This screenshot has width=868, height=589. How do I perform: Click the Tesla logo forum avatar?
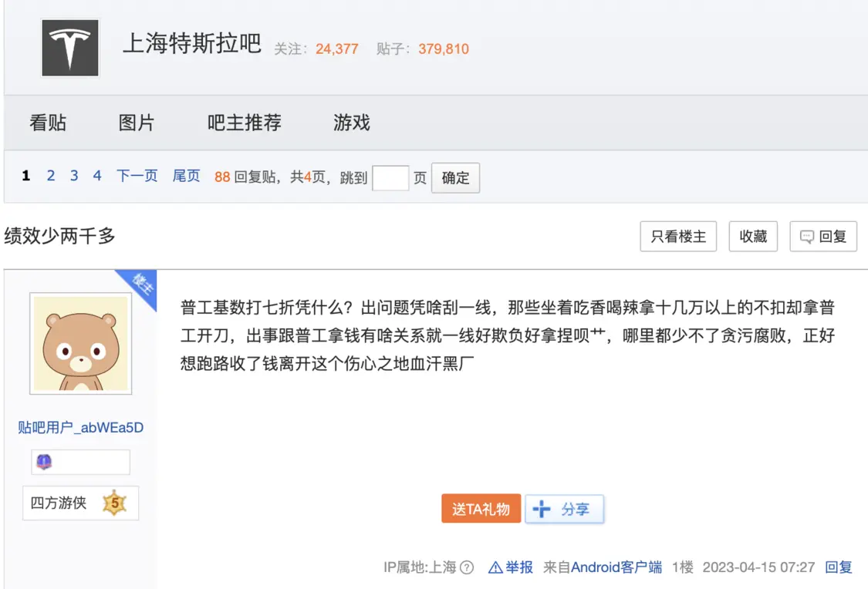pos(70,48)
